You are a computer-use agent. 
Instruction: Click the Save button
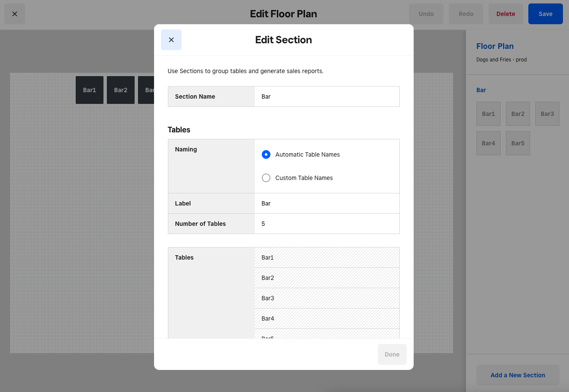click(546, 14)
